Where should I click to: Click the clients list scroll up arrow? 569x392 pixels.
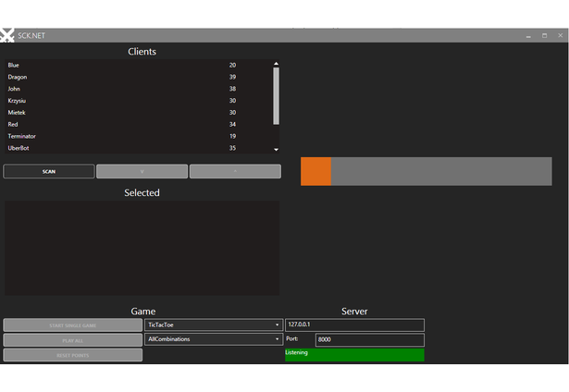[276, 64]
